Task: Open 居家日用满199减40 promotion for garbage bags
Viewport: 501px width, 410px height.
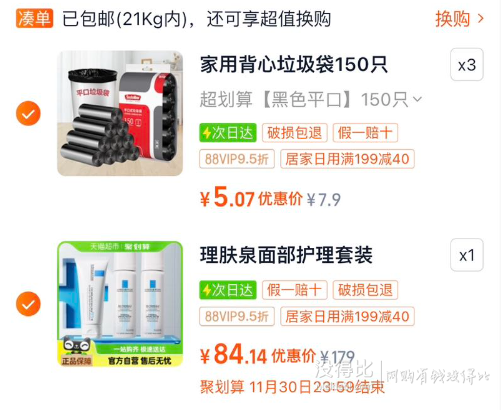Action: tap(347, 159)
